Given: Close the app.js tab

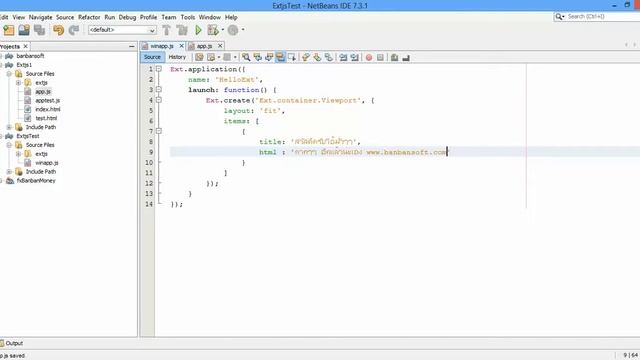Looking at the screenshot, I should click(220, 46).
